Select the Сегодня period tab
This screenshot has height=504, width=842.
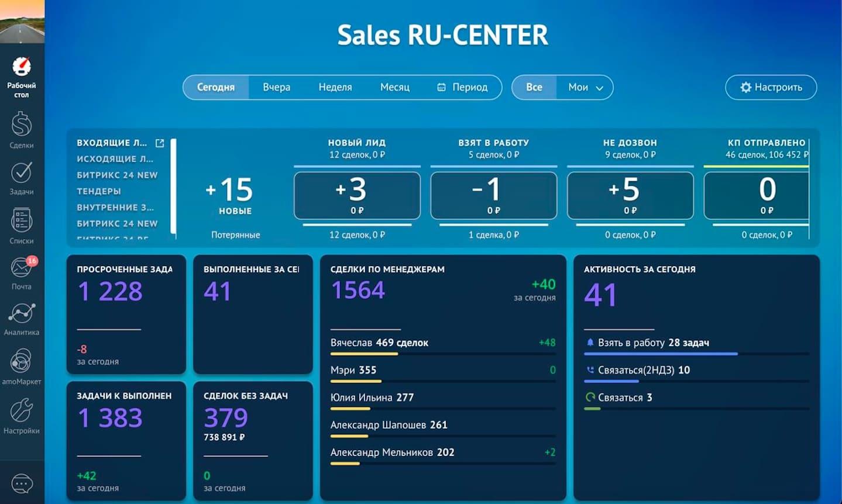(216, 87)
